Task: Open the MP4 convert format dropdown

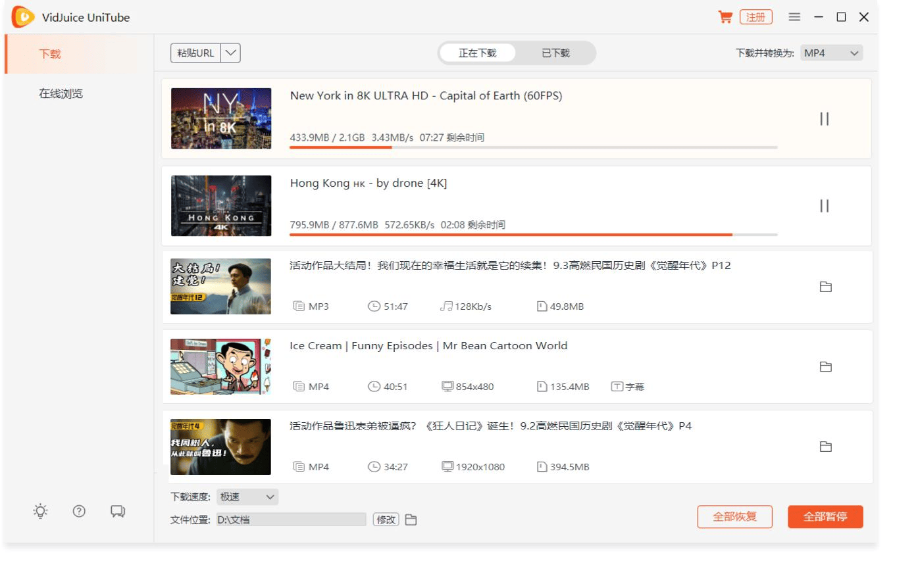Action: (832, 53)
